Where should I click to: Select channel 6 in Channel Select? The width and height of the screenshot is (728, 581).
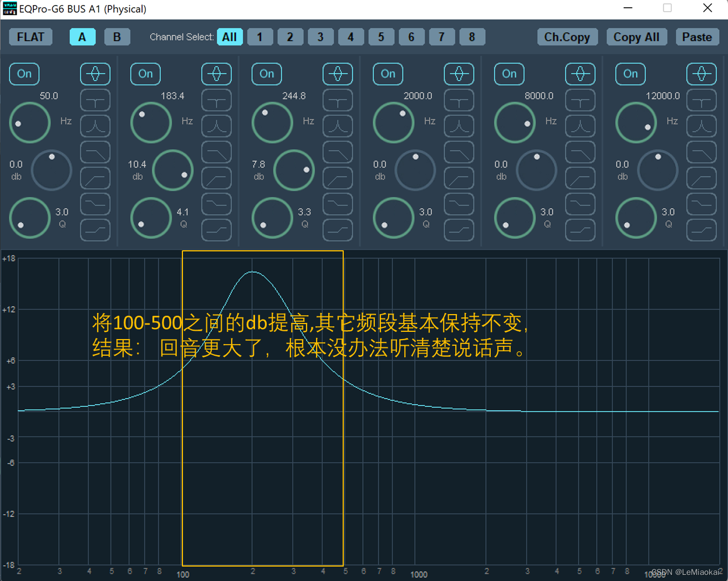click(x=411, y=37)
